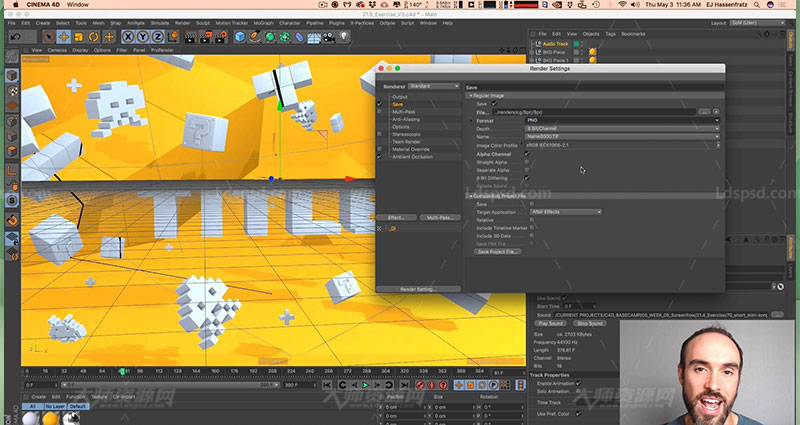Image resolution: width=800 pixels, height=425 pixels.
Task: Render the active view clapperboard icon
Action: pyautogui.click(x=190, y=37)
